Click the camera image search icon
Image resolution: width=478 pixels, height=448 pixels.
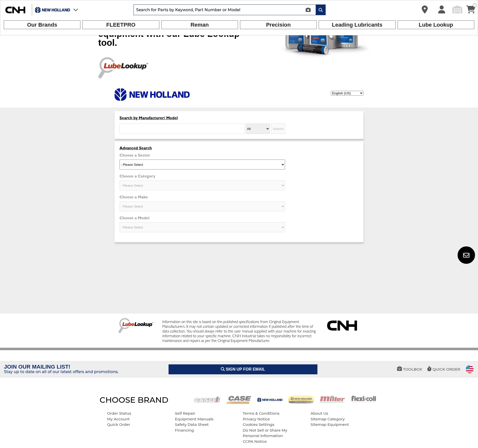click(308, 10)
